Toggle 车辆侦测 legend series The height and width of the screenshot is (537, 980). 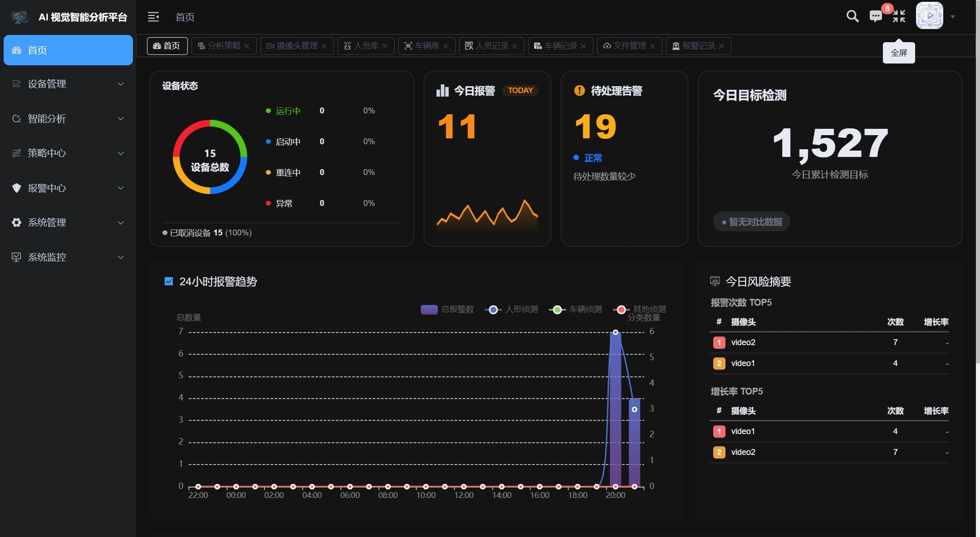tap(575, 309)
